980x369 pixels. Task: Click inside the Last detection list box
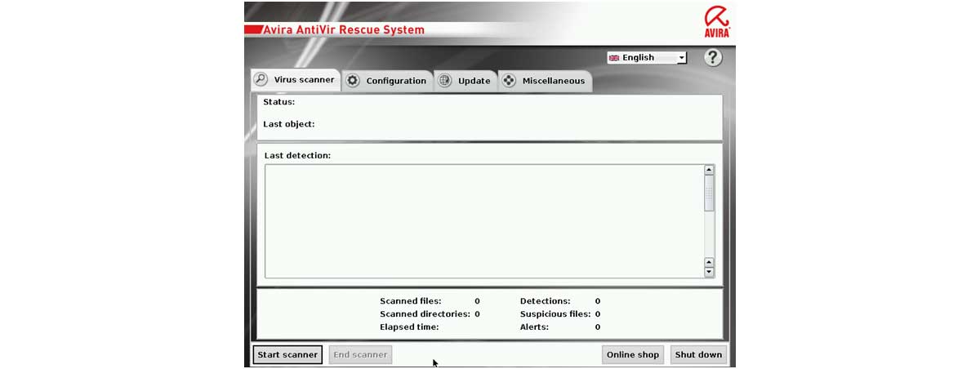pos(484,221)
